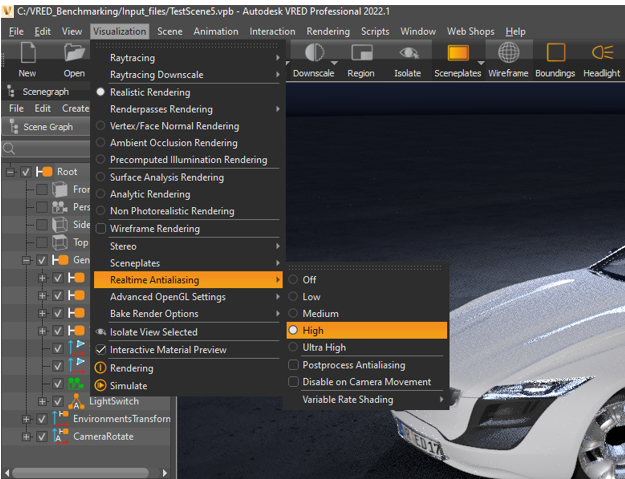Choose Isolate View Selected entry
The image size is (625, 479).
tap(153, 332)
